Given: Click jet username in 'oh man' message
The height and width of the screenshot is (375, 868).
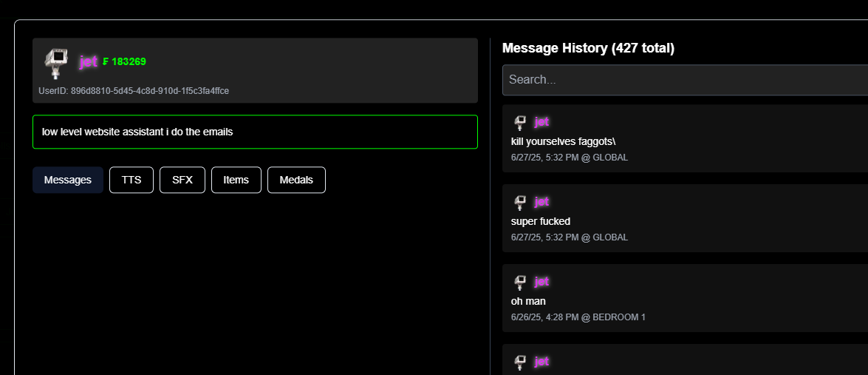Looking at the screenshot, I should (x=541, y=281).
